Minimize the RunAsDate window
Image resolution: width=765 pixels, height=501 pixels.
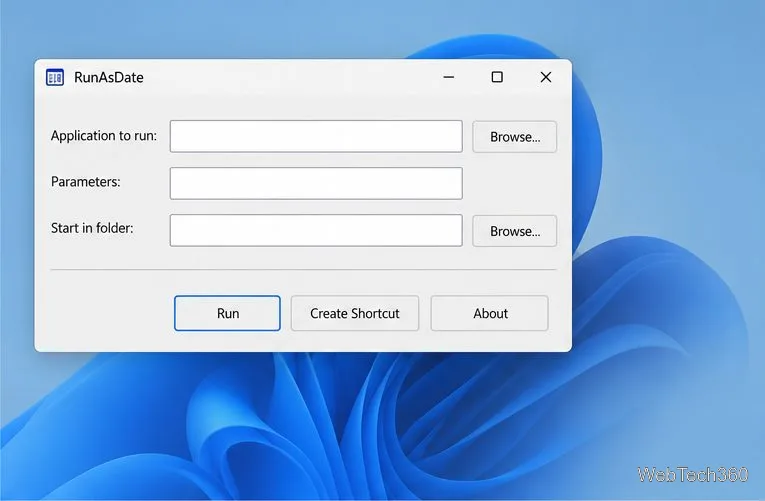coord(449,77)
